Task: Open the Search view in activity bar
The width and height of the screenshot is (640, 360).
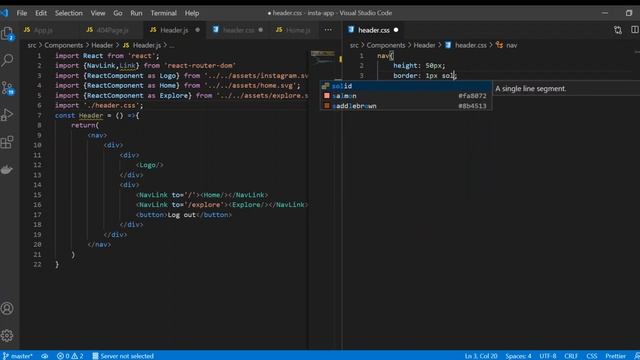Action: (7, 60)
